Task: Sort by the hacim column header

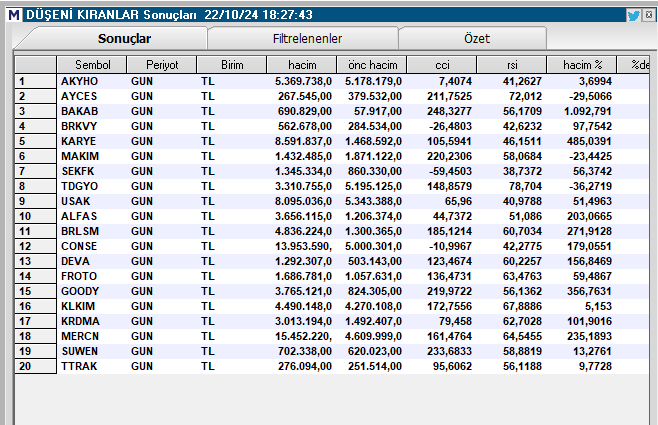Action: 302,65
